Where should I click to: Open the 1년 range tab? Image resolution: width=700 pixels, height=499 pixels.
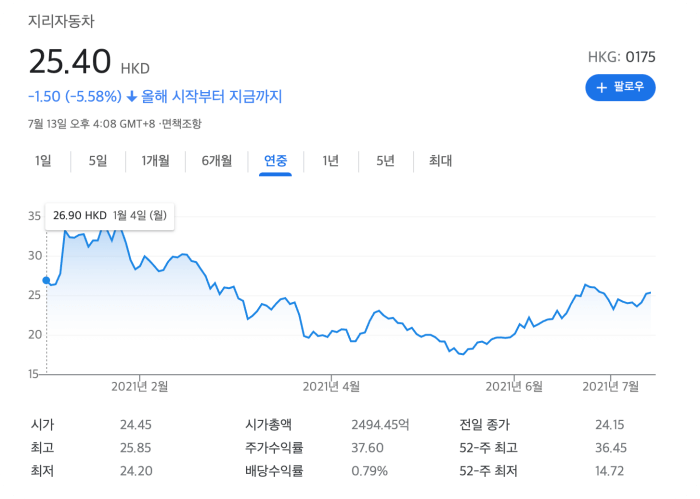331,161
